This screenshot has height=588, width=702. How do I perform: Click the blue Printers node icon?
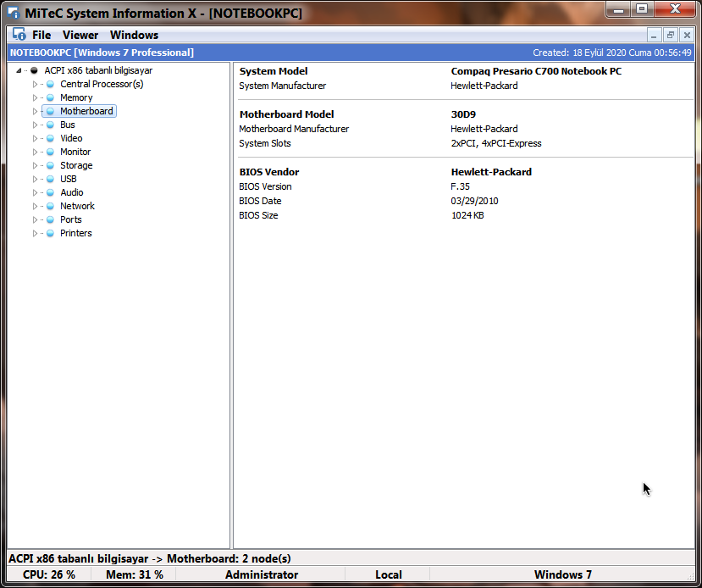(51, 233)
